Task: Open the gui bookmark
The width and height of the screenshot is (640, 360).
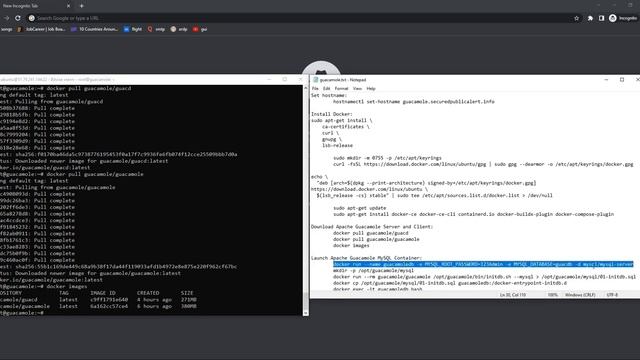Action: coord(200,29)
